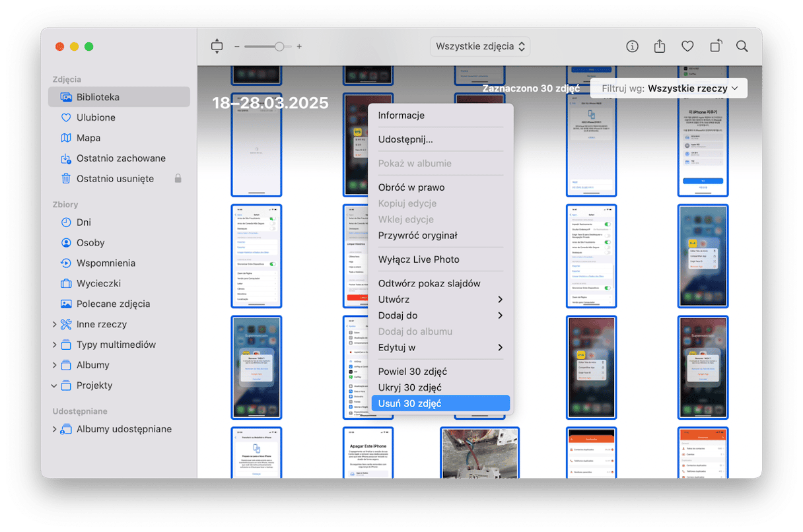Click zoom in plus button
The image size is (803, 532).
pyautogui.click(x=299, y=47)
